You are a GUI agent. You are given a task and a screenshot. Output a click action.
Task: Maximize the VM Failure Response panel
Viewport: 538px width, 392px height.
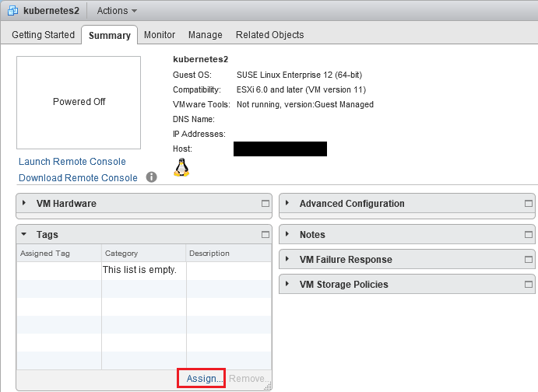pos(529,260)
